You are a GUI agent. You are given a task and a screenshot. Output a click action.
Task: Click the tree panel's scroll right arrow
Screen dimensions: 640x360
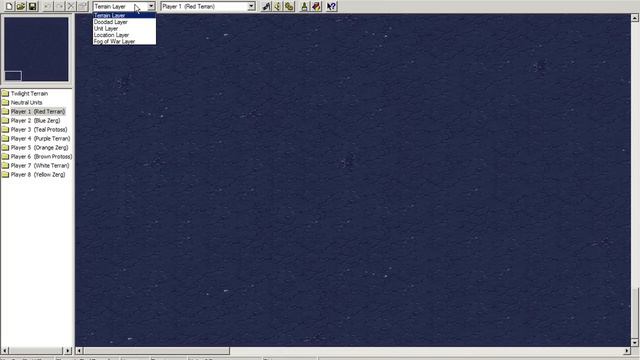[68, 351]
